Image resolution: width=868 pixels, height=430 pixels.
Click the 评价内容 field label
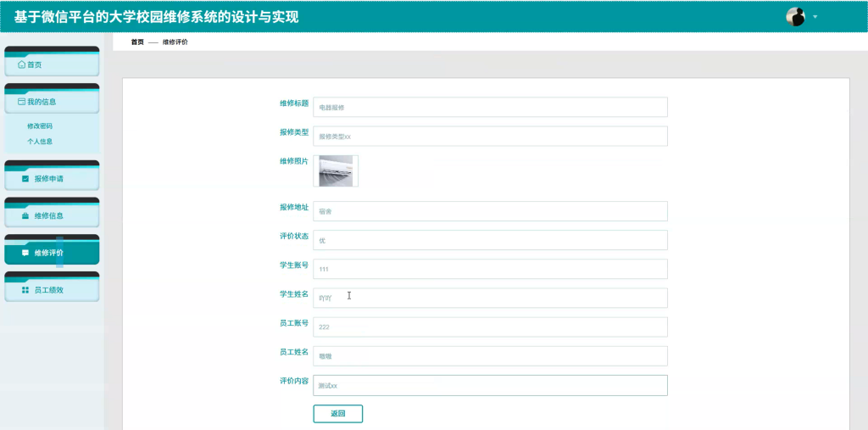294,382
